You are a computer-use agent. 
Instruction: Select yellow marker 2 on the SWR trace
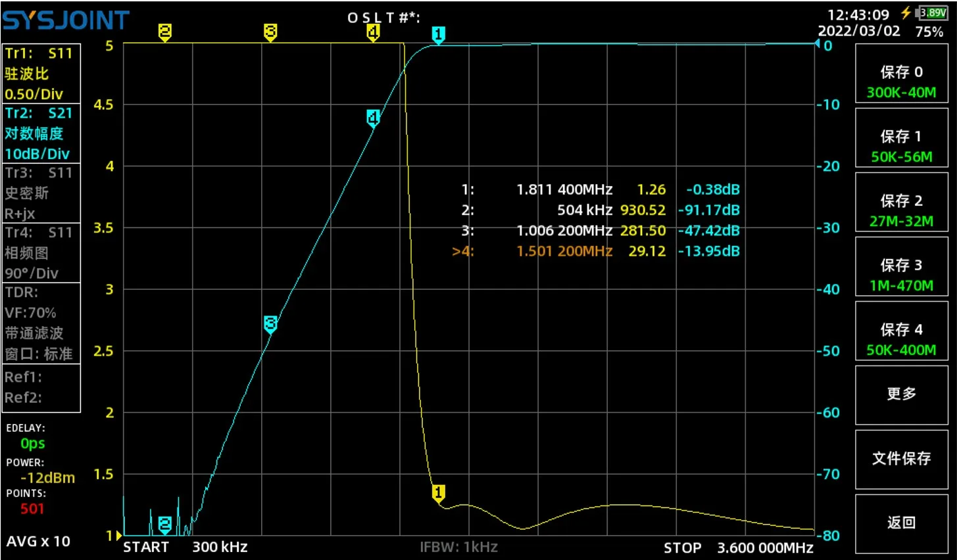[165, 32]
